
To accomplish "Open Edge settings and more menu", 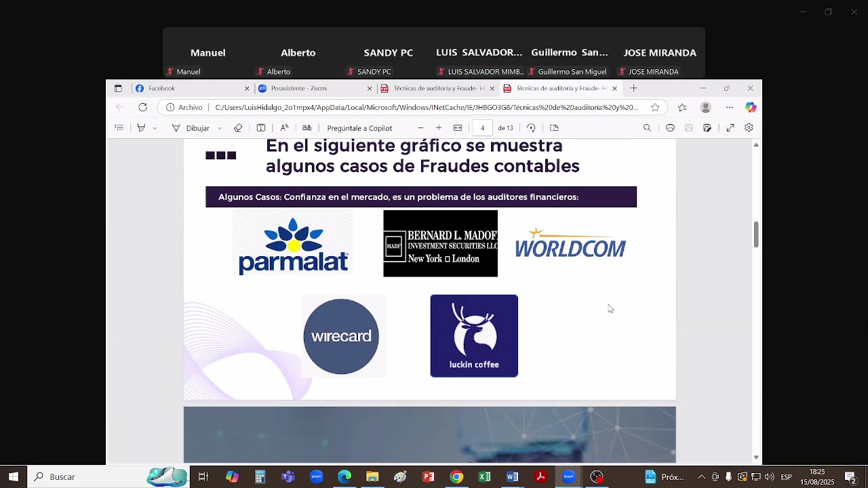I will (x=729, y=107).
